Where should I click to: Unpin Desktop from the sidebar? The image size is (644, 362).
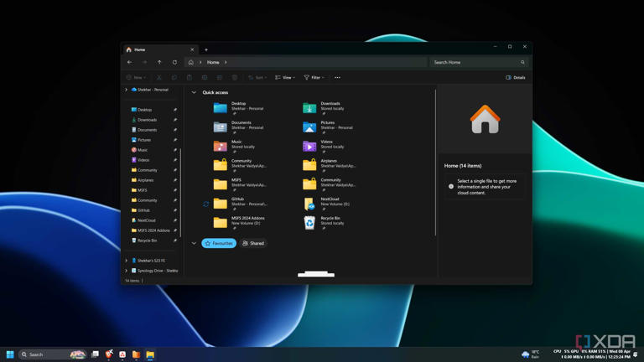pyautogui.click(x=175, y=110)
